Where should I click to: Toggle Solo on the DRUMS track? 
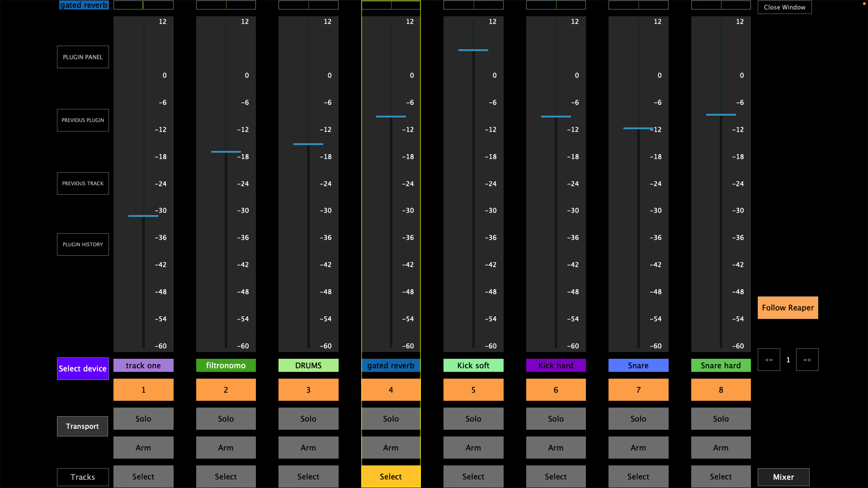pyautogui.click(x=308, y=418)
